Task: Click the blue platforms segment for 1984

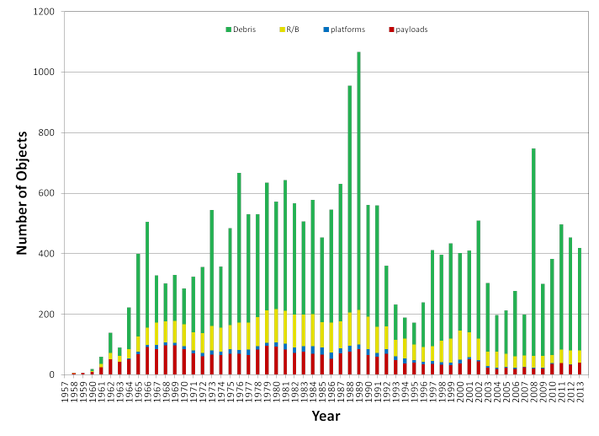Action: click(x=313, y=350)
